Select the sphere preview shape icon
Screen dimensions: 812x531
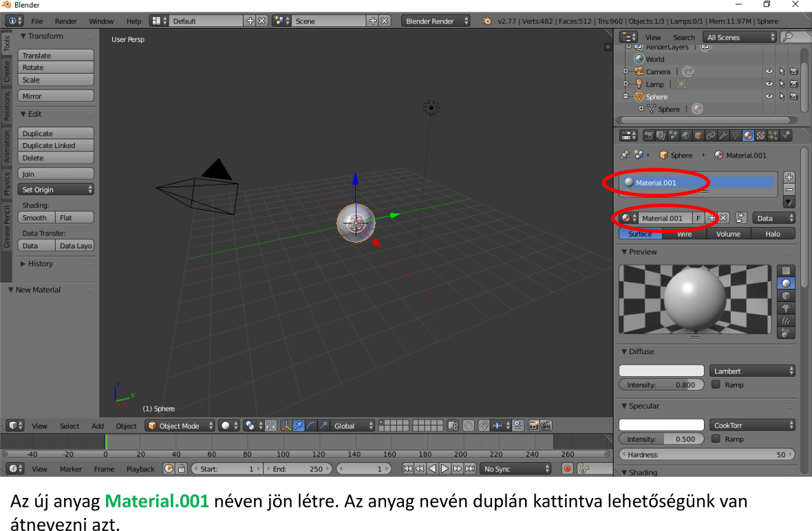786,283
